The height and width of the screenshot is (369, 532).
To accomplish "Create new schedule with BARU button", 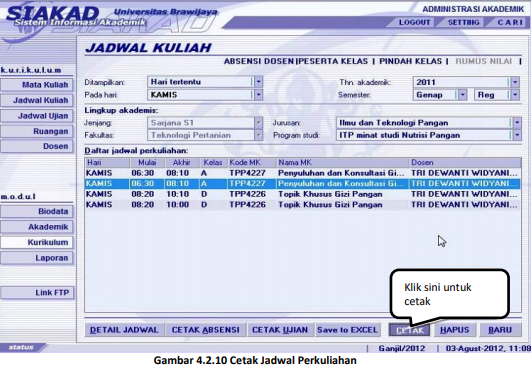I will coord(500,330).
